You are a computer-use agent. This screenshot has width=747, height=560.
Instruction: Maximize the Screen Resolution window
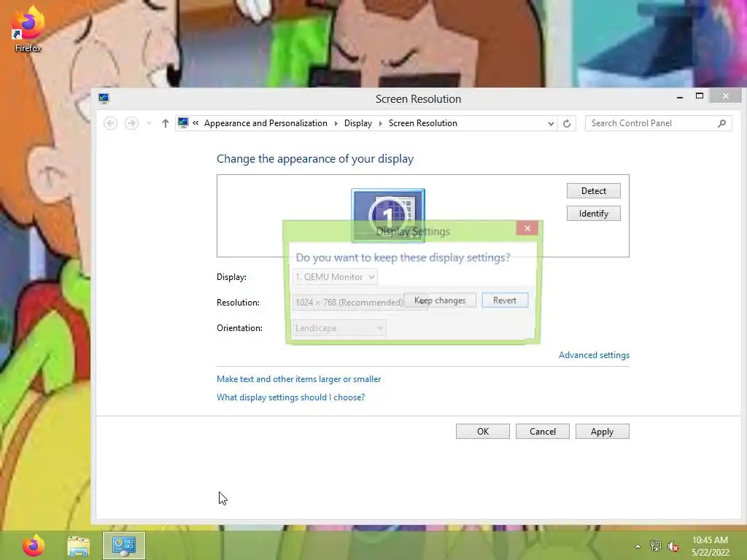coord(700,96)
